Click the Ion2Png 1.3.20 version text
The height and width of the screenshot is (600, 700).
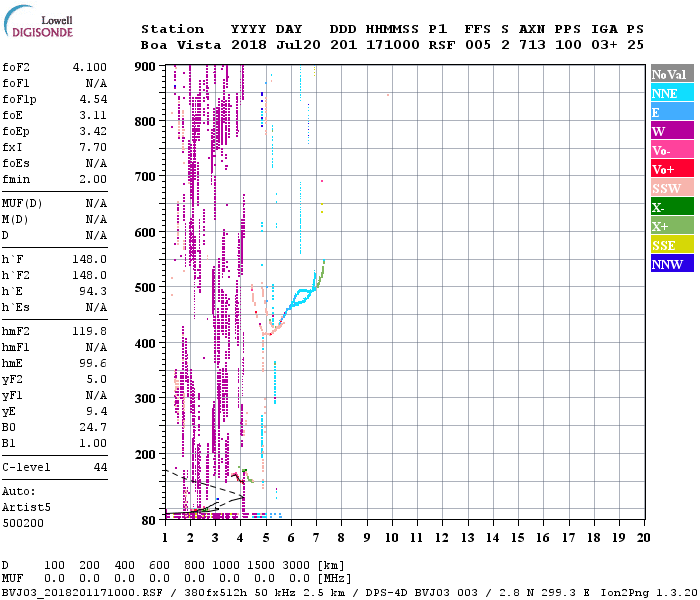[x=649, y=592]
